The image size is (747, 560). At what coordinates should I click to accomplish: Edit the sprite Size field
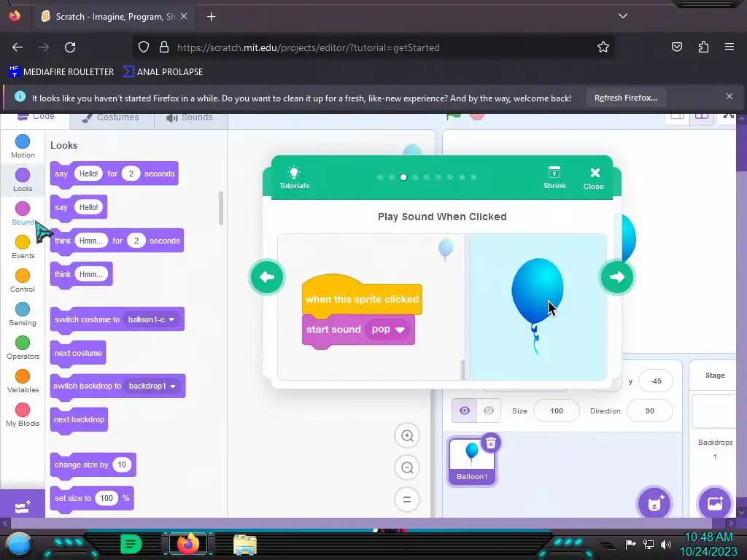coord(557,411)
